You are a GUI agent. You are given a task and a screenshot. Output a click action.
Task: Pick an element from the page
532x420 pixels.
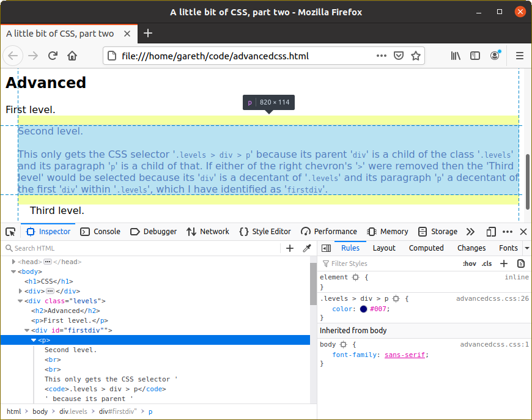10,232
